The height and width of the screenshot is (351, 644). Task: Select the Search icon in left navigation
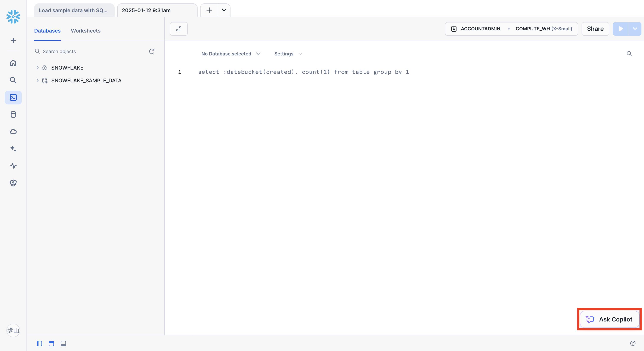pos(13,80)
